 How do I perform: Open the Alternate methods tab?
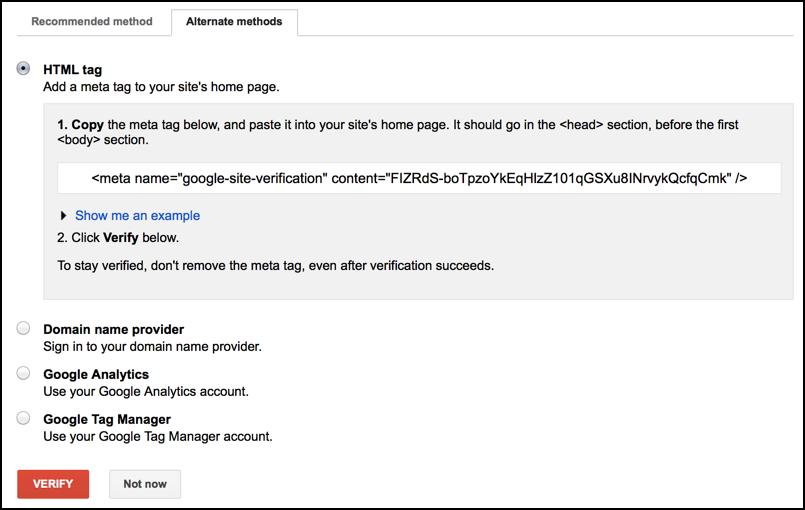coord(234,21)
